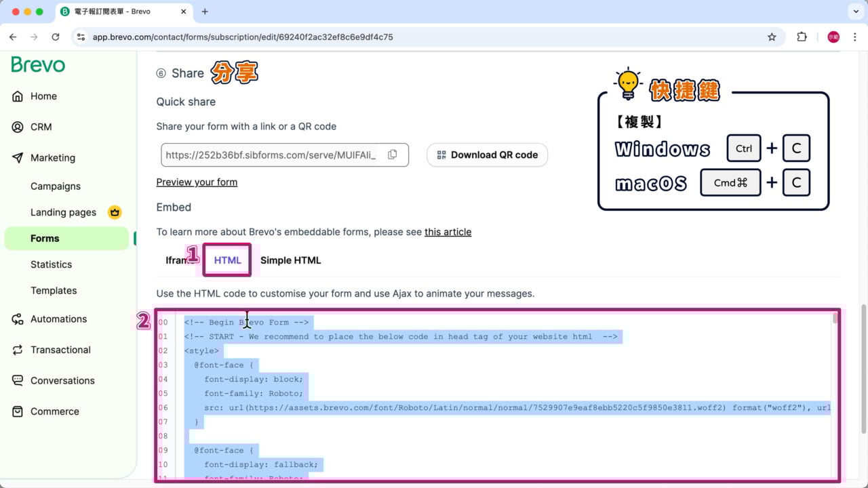
Task: Open Templates from the sidebar
Action: (54, 290)
